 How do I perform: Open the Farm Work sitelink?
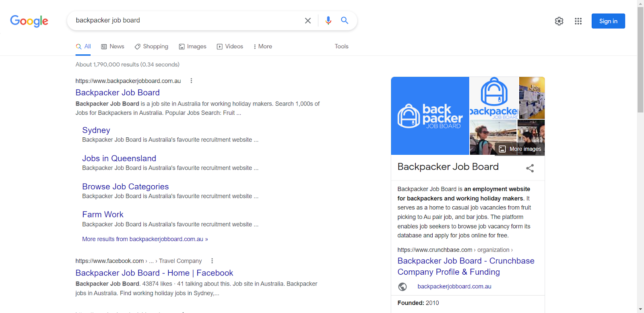103,214
